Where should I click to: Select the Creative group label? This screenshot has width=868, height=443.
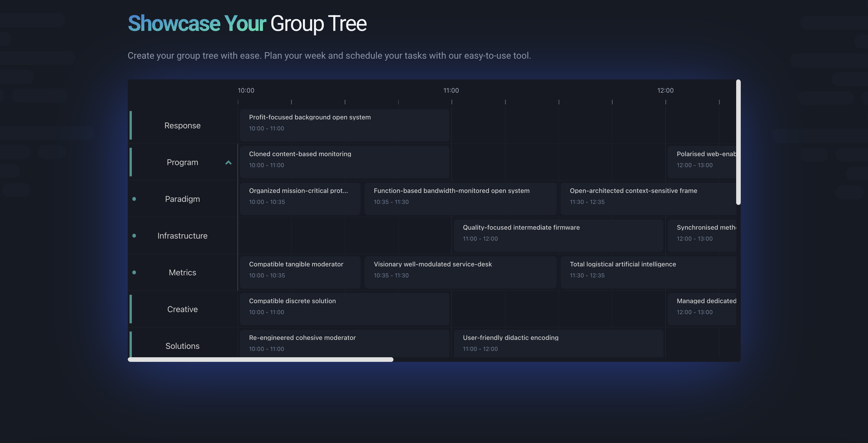tap(182, 309)
